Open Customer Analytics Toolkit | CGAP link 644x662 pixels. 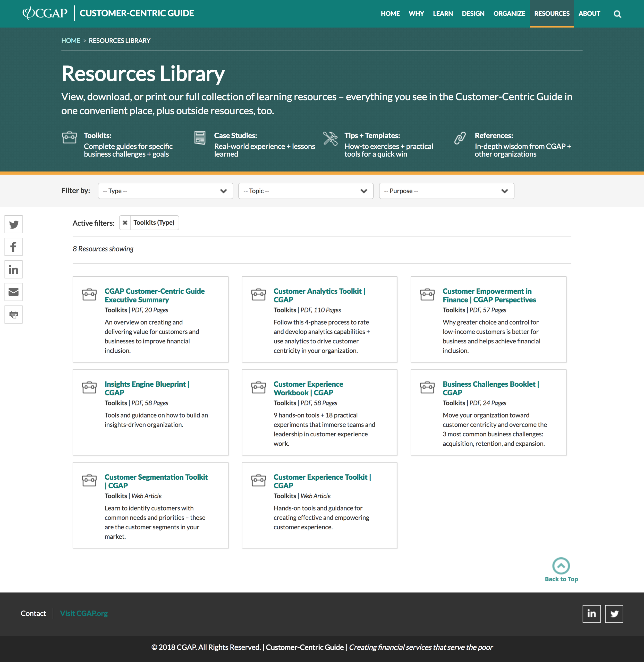tap(319, 295)
